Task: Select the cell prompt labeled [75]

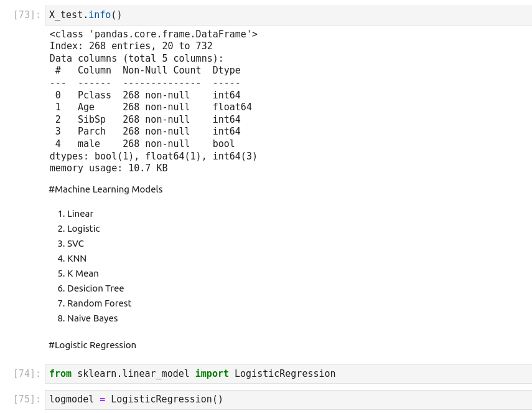Action: [27, 399]
